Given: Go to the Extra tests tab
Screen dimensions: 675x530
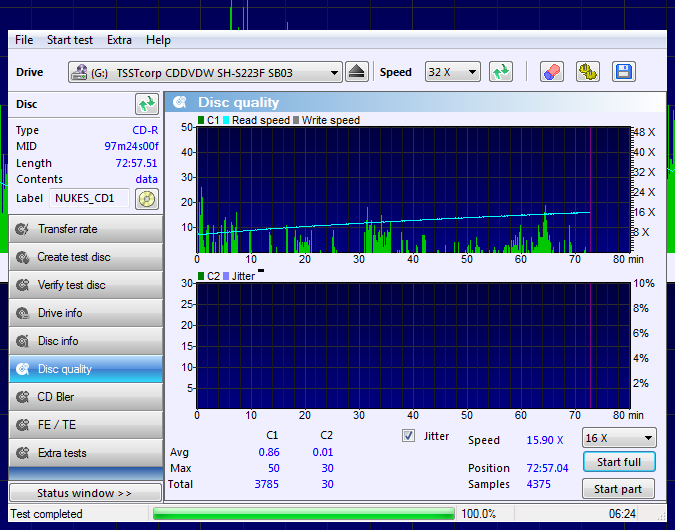Looking at the screenshot, I should pyautogui.click(x=86, y=453).
